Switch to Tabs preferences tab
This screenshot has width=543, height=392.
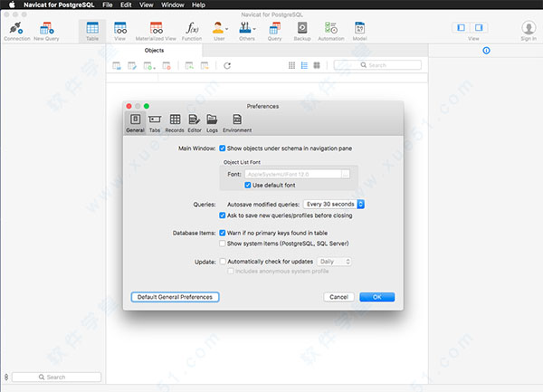(x=155, y=123)
